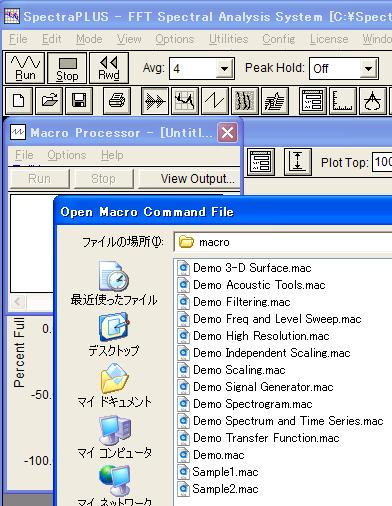Select Demo Acoustic Tools.mac file
This screenshot has width=392, height=506.
252,285
